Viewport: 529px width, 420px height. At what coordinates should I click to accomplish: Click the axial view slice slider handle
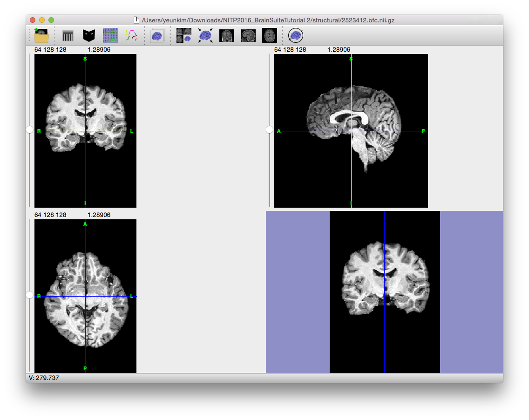point(30,295)
